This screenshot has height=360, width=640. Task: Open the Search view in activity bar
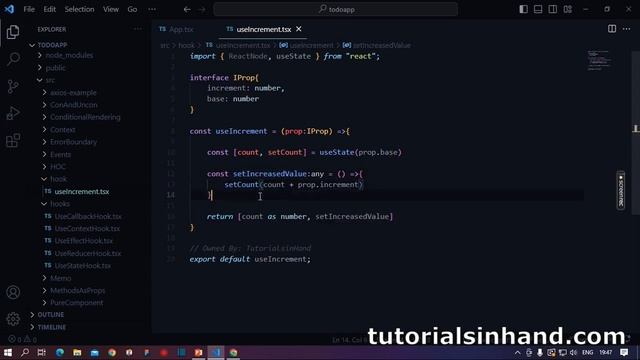(13, 59)
